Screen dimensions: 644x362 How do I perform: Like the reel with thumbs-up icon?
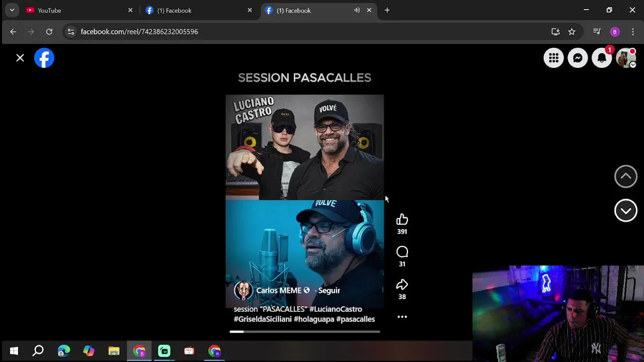pos(402,219)
